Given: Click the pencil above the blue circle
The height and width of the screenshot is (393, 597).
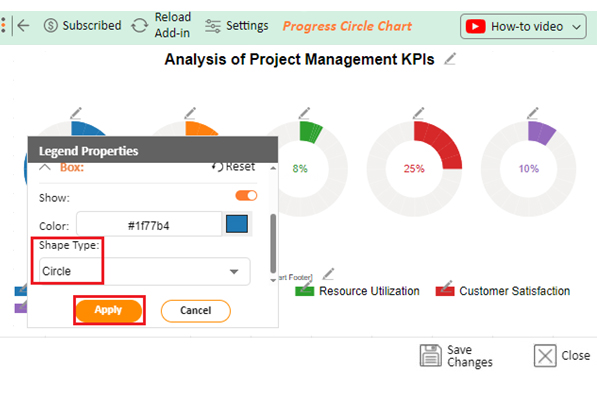Looking at the screenshot, I should tap(76, 113).
